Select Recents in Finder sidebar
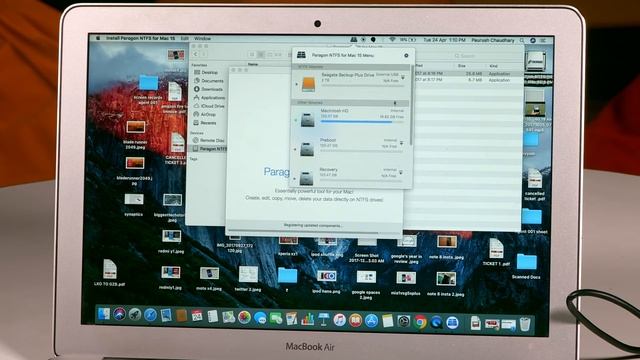 (x=205, y=123)
